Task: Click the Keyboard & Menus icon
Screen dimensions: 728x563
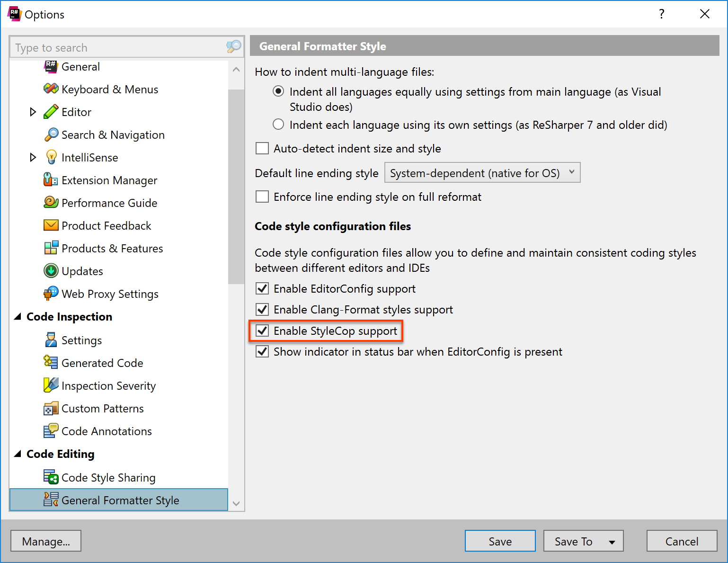Action: tap(51, 89)
